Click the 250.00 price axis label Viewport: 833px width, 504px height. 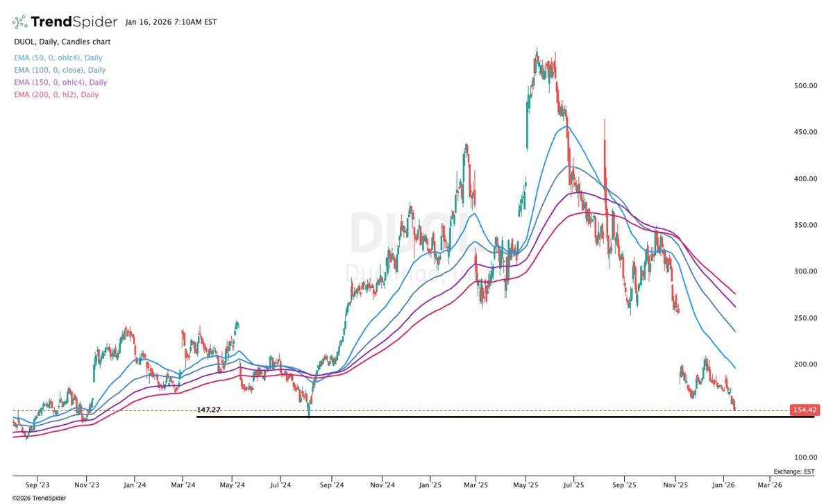[805, 318]
